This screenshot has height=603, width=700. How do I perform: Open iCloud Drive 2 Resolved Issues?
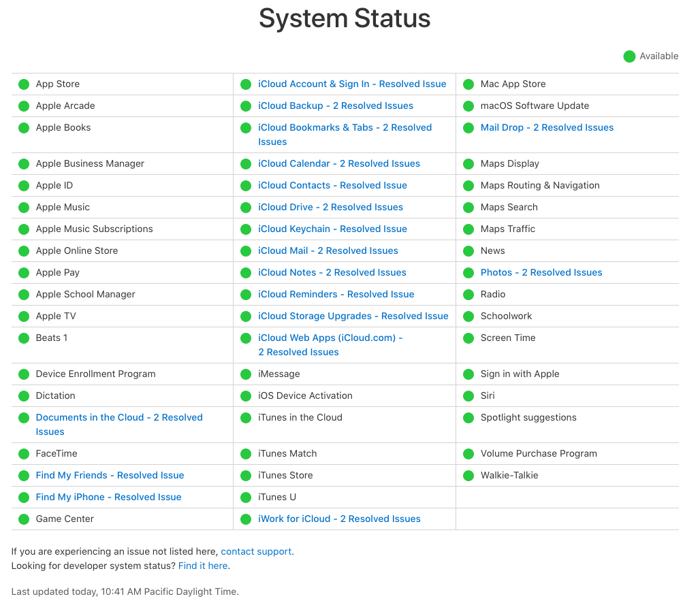(x=330, y=207)
